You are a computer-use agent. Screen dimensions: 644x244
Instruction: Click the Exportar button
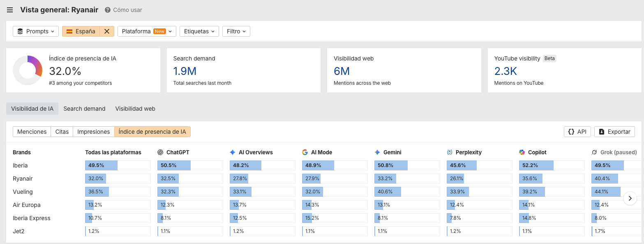(614, 132)
